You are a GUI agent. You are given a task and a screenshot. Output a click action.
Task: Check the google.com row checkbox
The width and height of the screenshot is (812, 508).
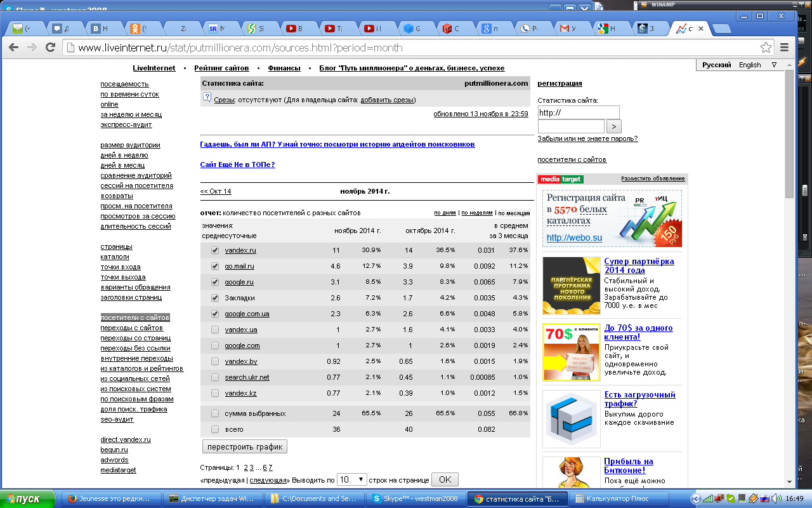pyautogui.click(x=215, y=345)
